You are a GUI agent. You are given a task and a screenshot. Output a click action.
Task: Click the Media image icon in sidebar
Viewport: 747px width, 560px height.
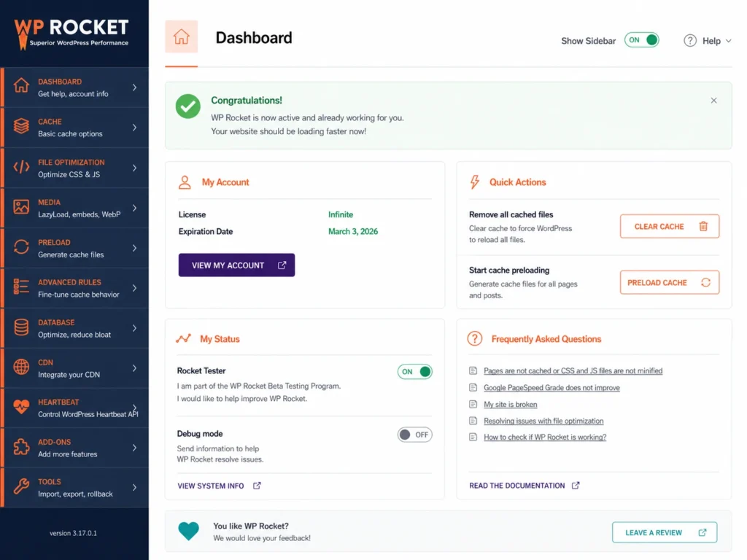(21, 206)
